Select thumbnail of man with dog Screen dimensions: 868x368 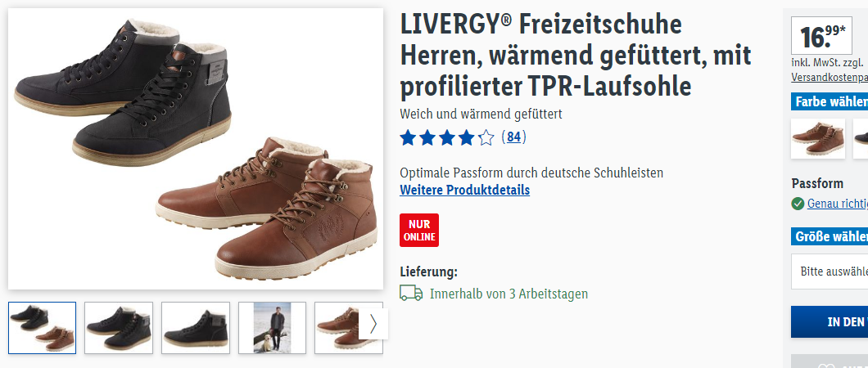272,328
